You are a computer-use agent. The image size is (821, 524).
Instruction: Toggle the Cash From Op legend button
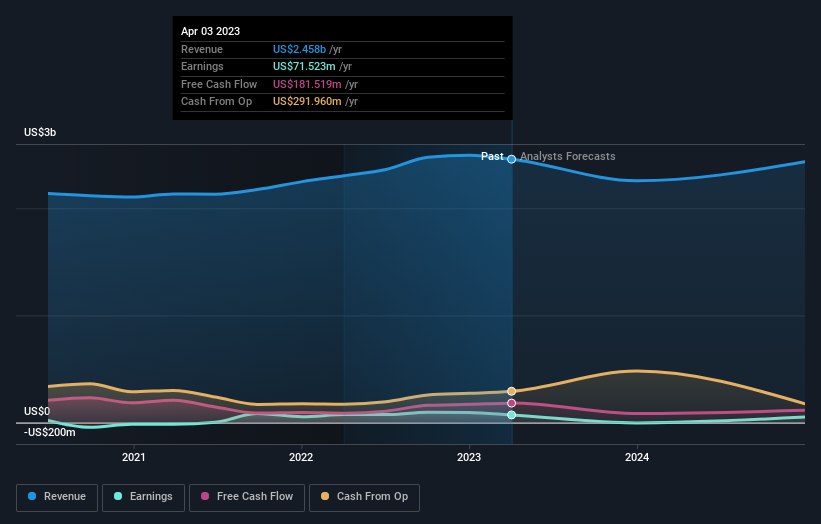pos(364,497)
